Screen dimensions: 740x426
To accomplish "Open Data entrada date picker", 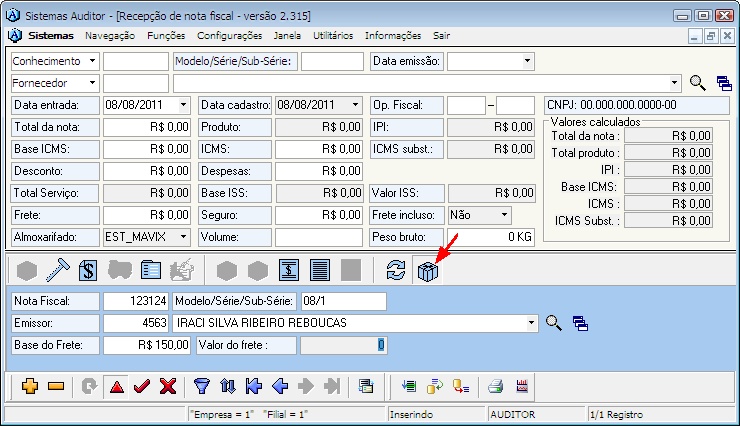I will click(182, 105).
